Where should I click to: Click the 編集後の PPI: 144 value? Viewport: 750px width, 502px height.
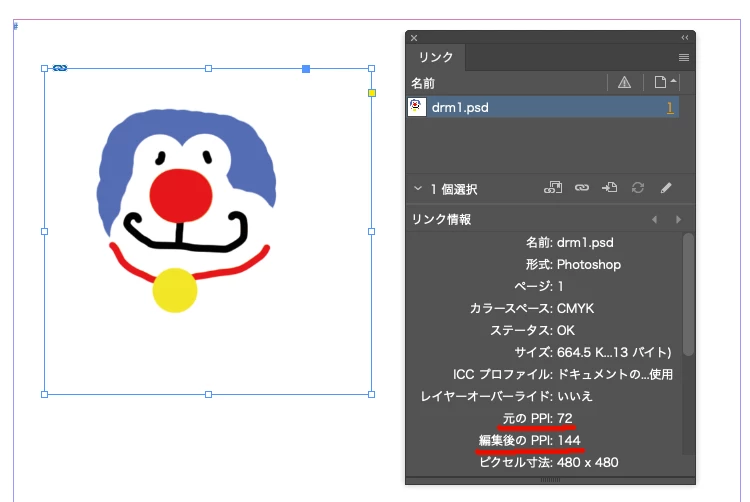click(x=529, y=440)
